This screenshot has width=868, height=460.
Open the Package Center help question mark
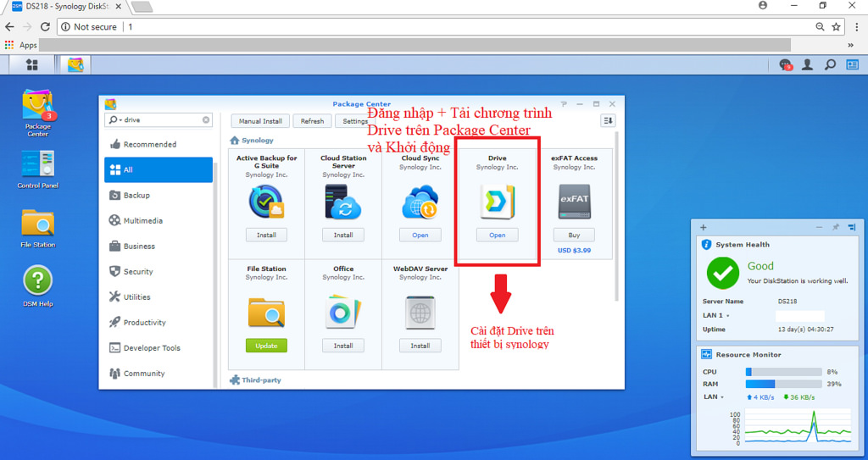(564, 103)
